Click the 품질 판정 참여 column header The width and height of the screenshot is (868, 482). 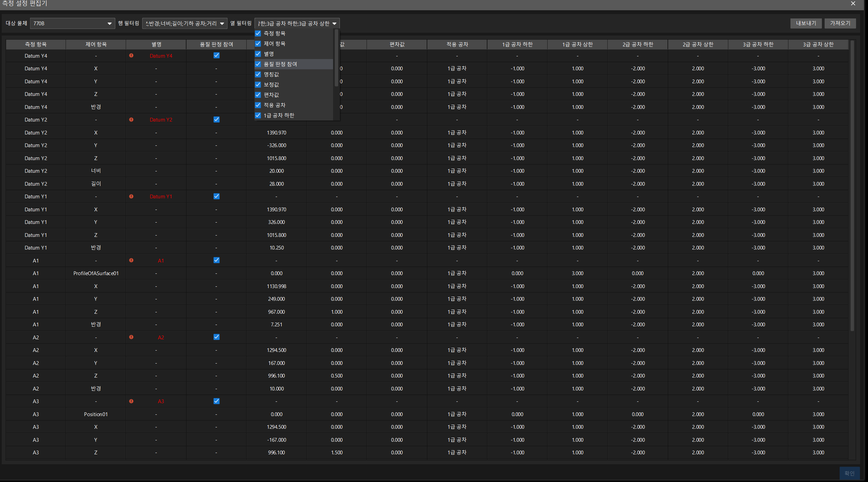pos(216,44)
